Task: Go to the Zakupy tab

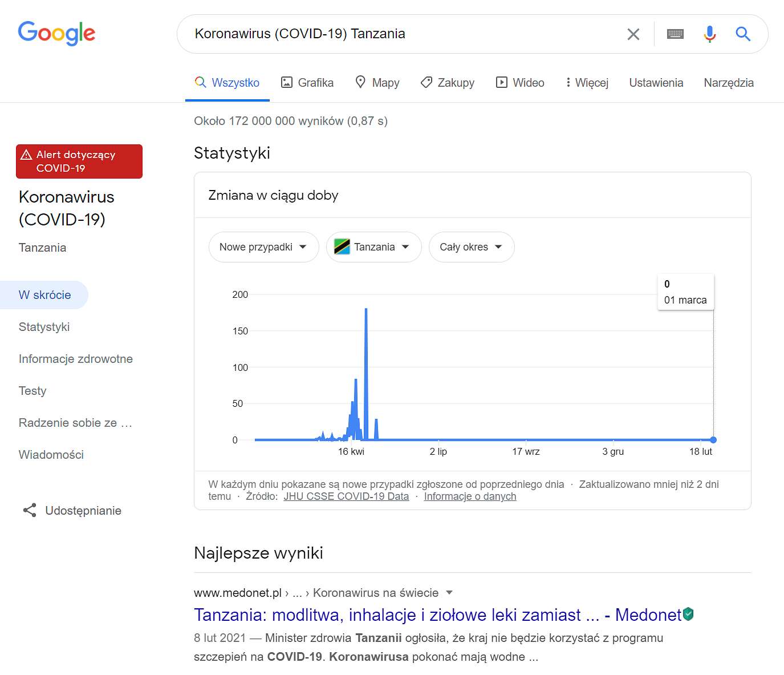Action: [x=448, y=83]
